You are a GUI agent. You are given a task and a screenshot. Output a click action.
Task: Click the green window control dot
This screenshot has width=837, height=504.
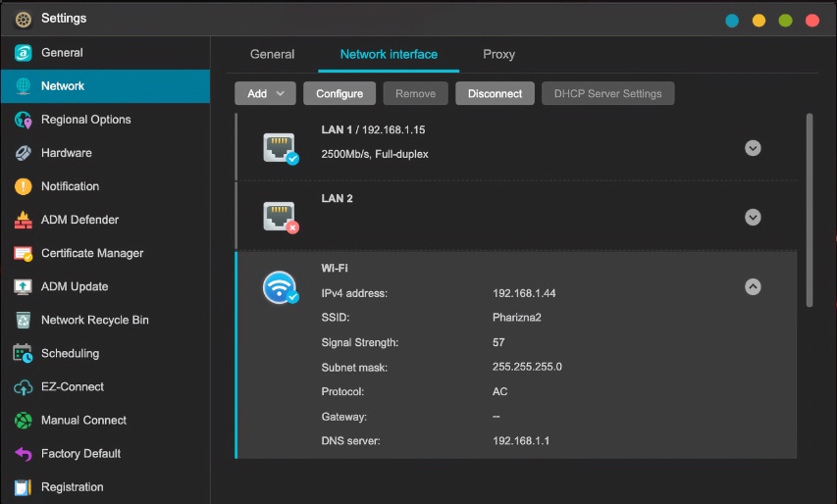click(x=785, y=21)
